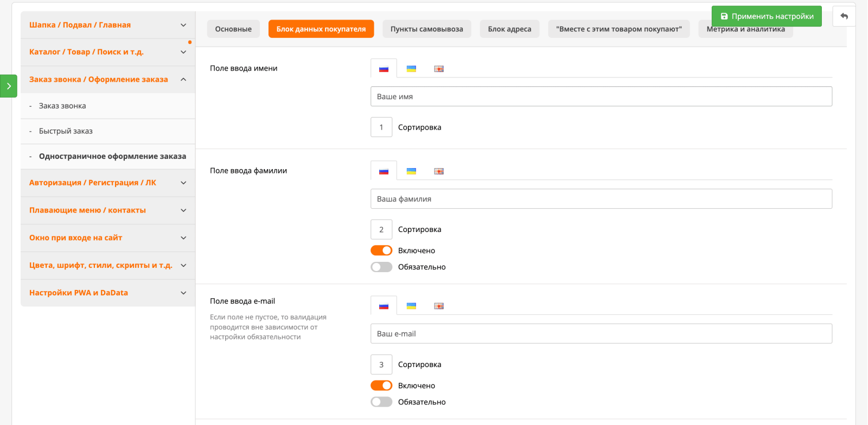This screenshot has width=868, height=425.
Task: Select British flag for name field
Action: tap(439, 69)
